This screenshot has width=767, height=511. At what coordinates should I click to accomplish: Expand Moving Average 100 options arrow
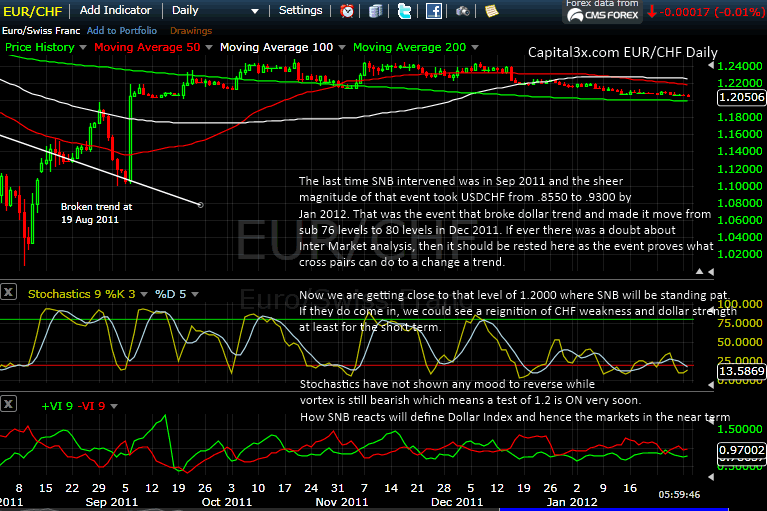[342, 47]
